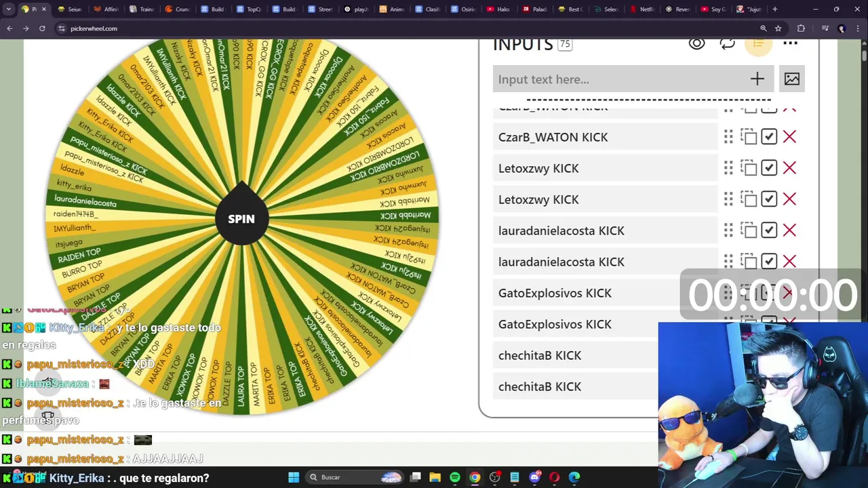Image resolution: width=868 pixels, height=488 pixels.
Task: Uncheck the upper lauradanielacosta KICK checkbox
Action: pos(769,230)
